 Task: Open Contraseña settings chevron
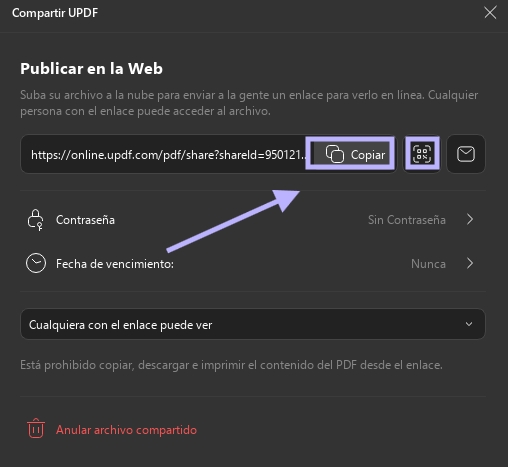(470, 219)
